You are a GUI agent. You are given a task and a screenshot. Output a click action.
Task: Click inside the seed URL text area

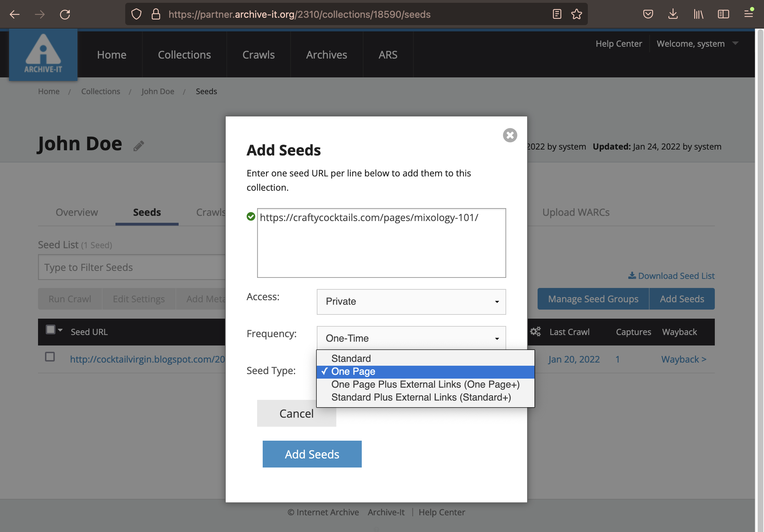381,248
